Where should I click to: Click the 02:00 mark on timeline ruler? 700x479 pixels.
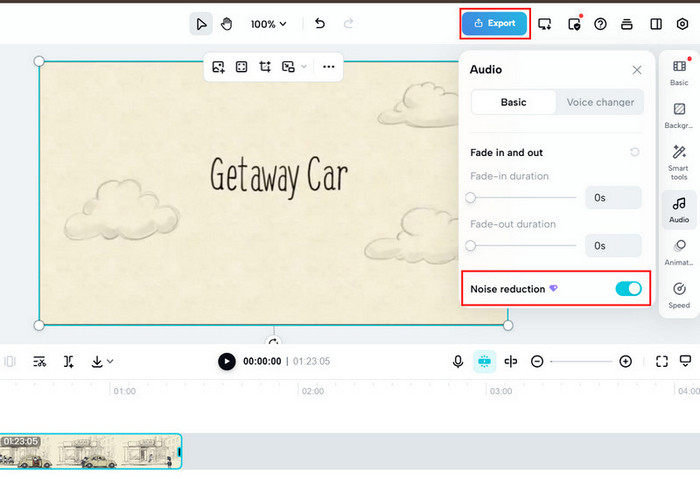[312, 391]
